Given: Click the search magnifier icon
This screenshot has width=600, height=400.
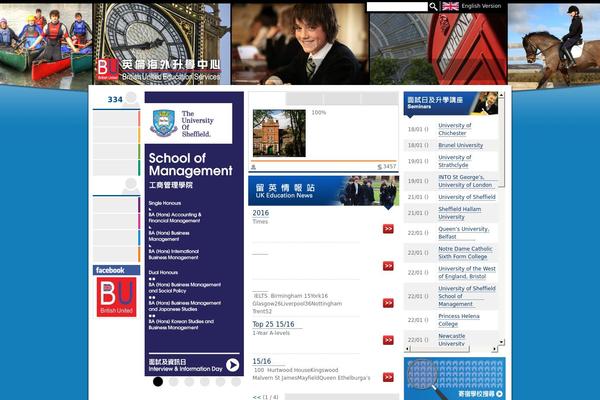Looking at the screenshot, I should pos(433,6).
